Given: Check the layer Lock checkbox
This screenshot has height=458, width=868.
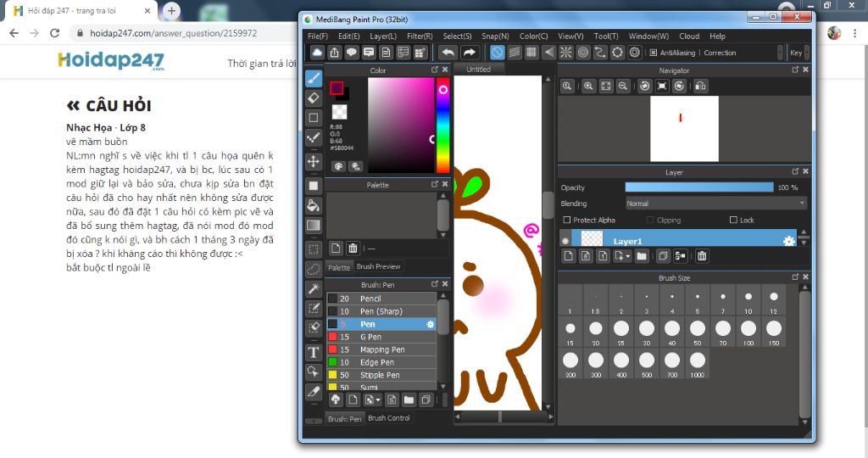Looking at the screenshot, I should click(x=733, y=220).
